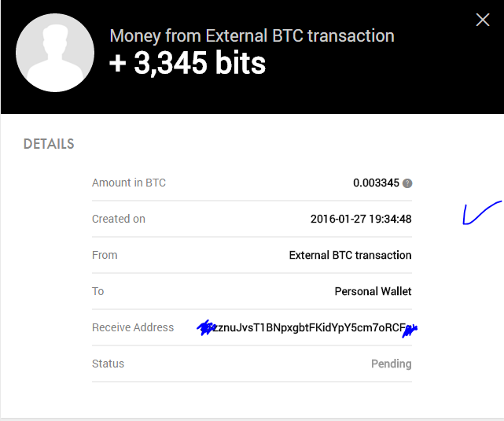
Task: Click the DETAILS section heading
Action: pyautogui.click(x=49, y=144)
